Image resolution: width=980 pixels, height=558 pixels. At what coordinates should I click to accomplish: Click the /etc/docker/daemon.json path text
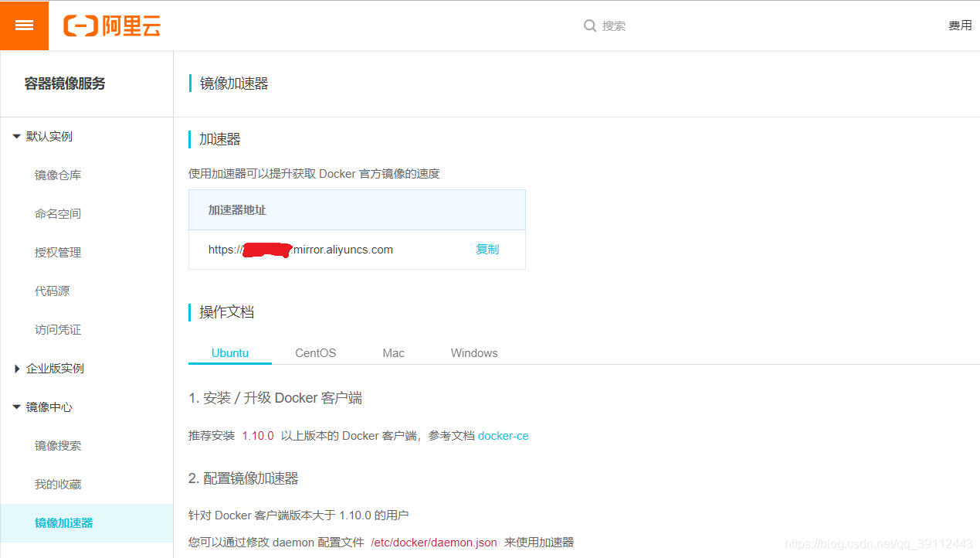[x=434, y=542]
